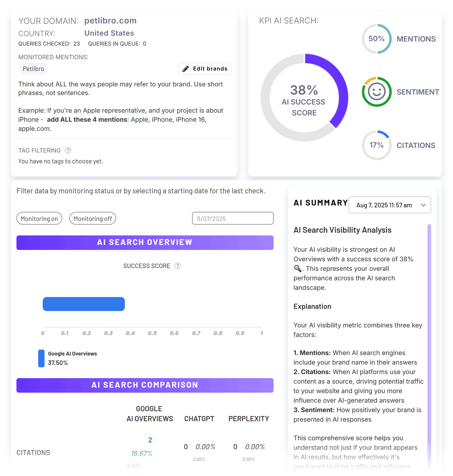Click the 17% CITATIONS gauge ring
453x476 pixels.
(x=376, y=145)
